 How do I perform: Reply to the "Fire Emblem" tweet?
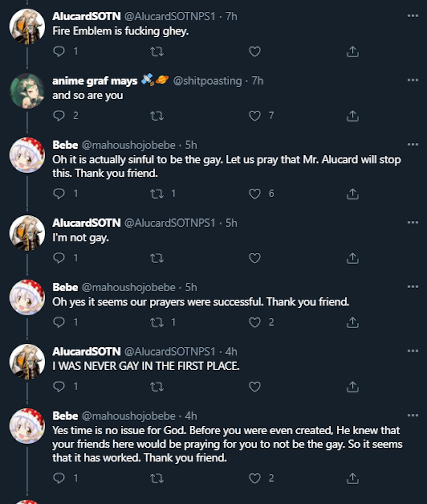[x=59, y=51]
